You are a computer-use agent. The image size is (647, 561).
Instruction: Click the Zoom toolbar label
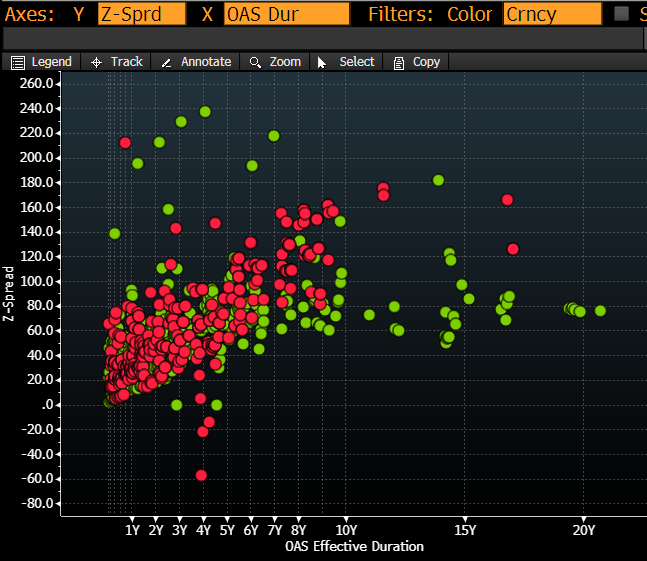[x=285, y=62]
